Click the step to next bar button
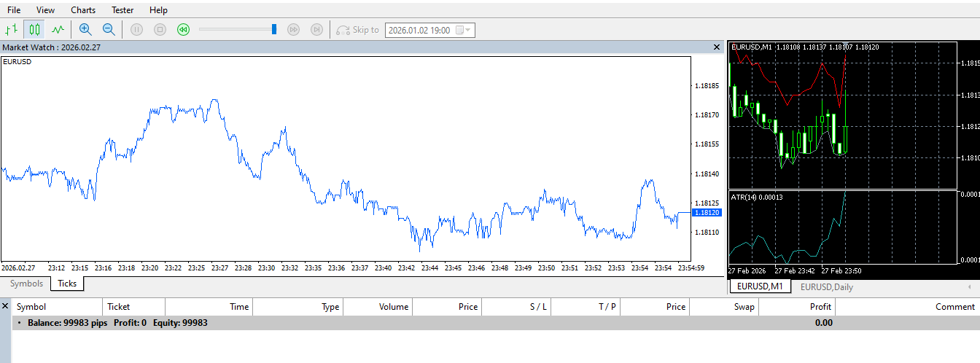The image size is (980, 363). click(316, 30)
